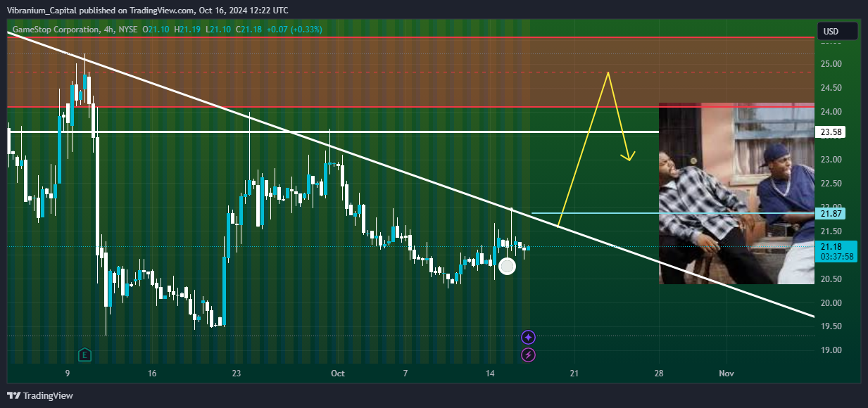Click the 20.00 price axis value

[832, 302]
